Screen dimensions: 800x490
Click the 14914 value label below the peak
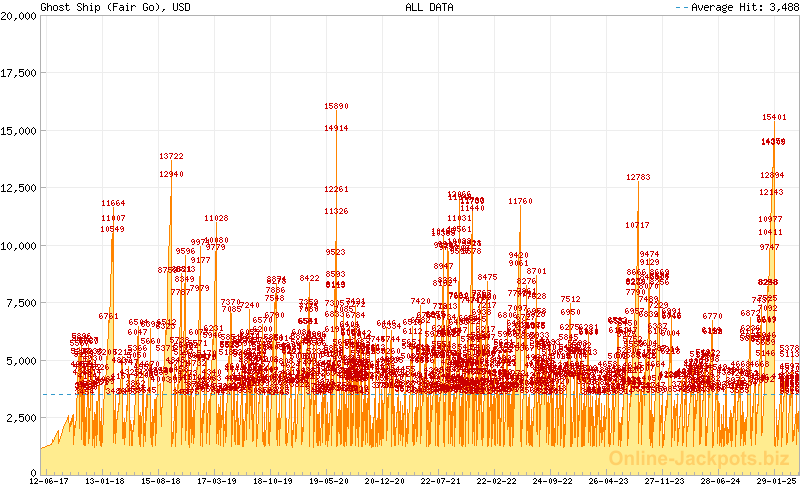point(336,129)
